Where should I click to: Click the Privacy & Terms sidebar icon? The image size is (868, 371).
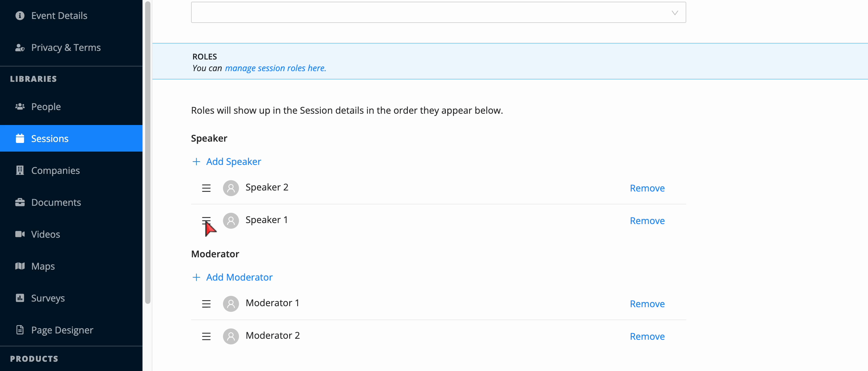pyautogui.click(x=20, y=47)
